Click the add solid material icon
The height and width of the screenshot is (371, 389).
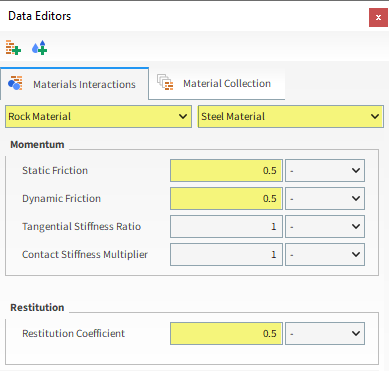(x=13, y=48)
